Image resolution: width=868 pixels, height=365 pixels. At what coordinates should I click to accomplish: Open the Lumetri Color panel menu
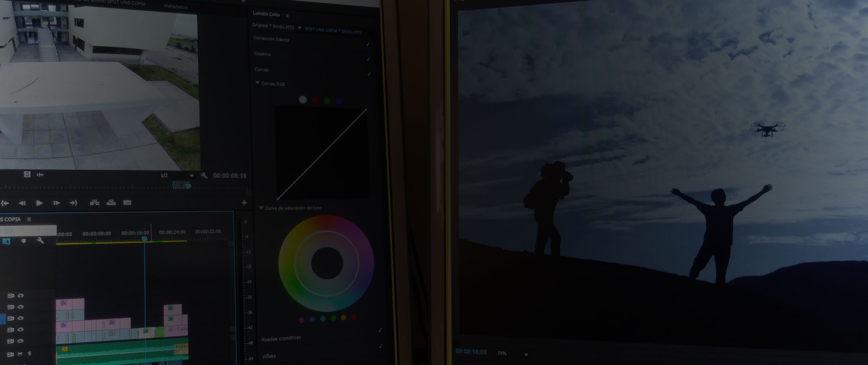click(287, 16)
